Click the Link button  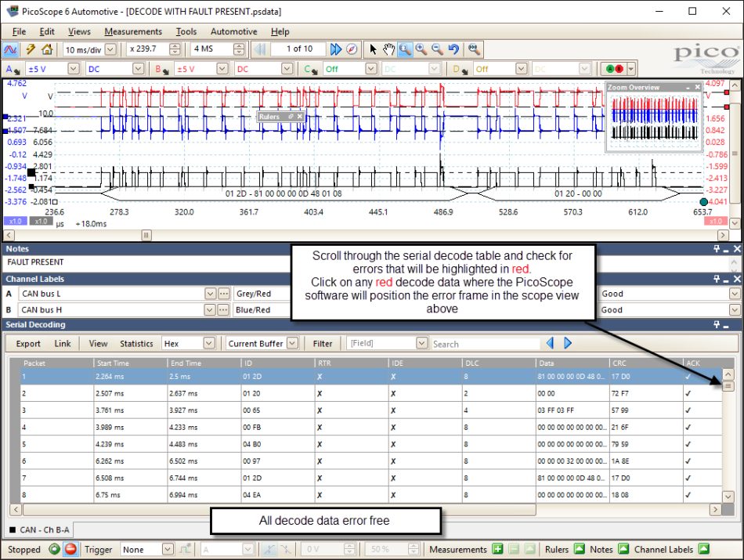click(62, 344)
